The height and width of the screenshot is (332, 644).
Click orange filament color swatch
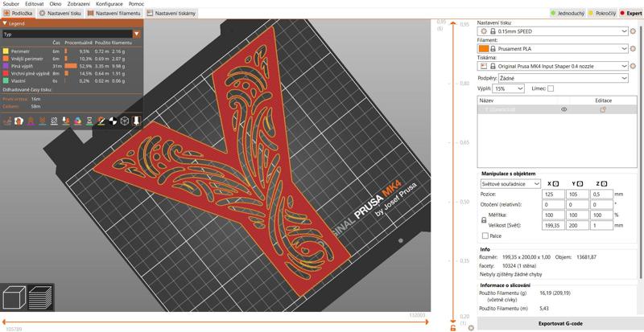[484, 48]
